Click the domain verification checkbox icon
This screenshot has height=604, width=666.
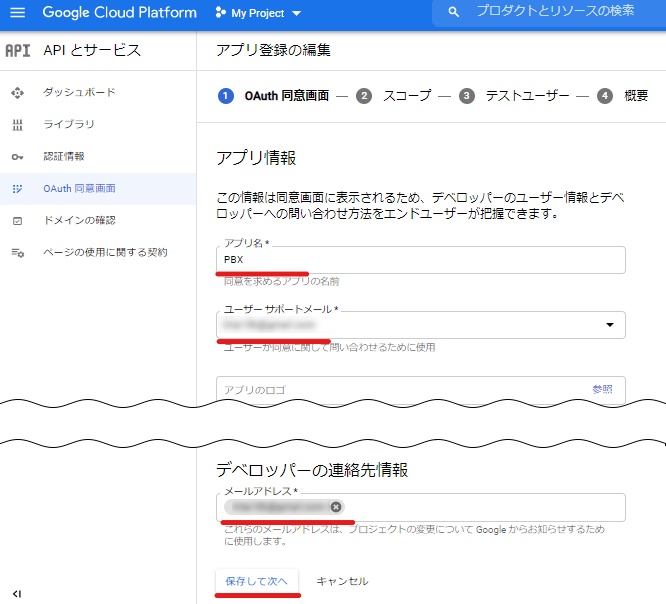(x=17, y=221)
